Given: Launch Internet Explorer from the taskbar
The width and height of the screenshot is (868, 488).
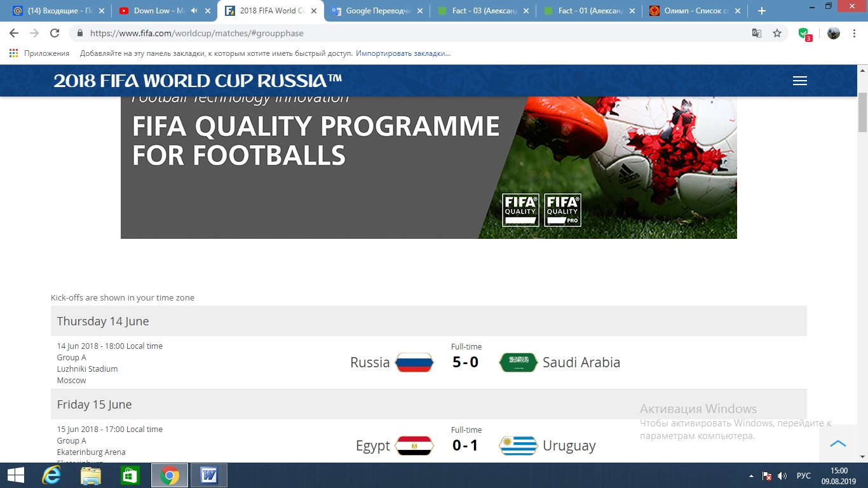Looking at the screenshot, I should pyautogui.click(x=51, y=475).
